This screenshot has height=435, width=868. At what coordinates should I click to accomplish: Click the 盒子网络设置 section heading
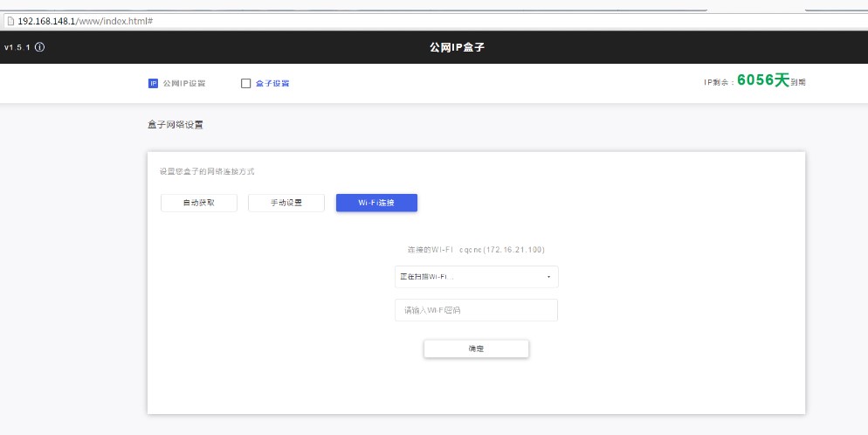click(176, 125)
